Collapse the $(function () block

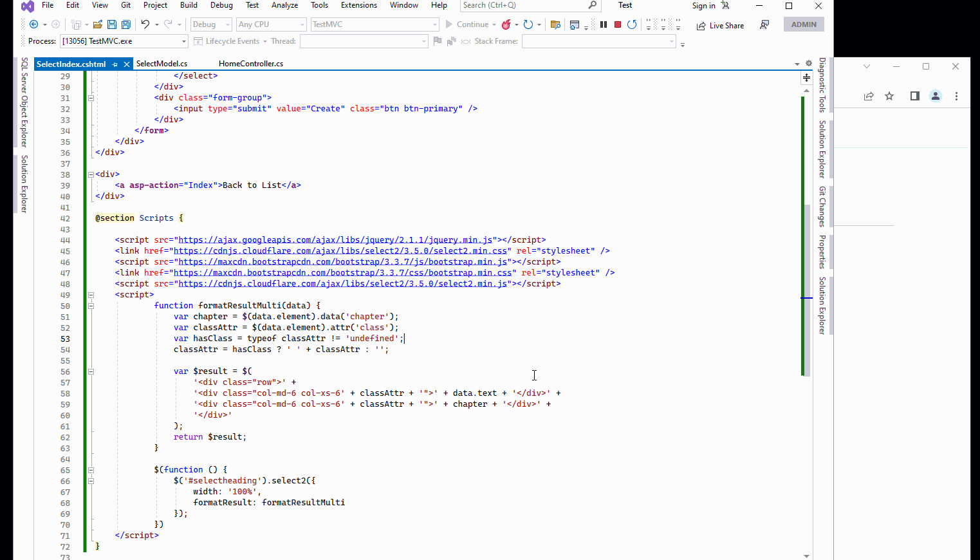click(x=91, y=470)
